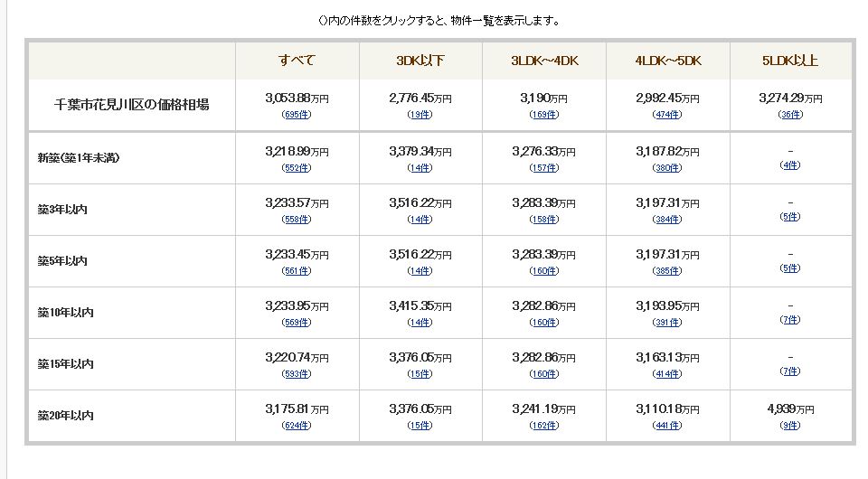Click 4件 link in 新築 row

(790, 164)
